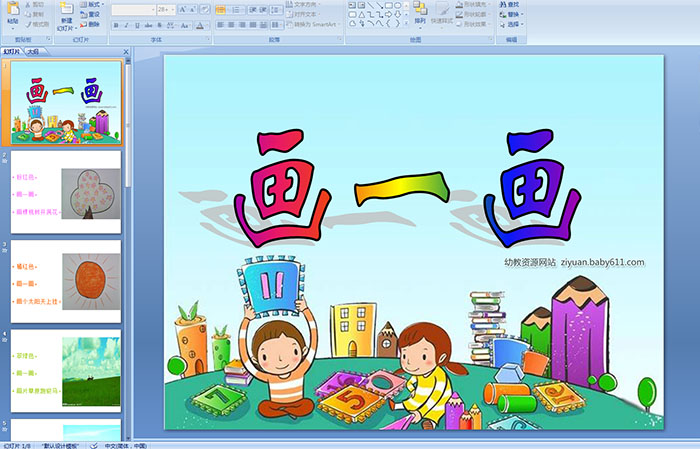700x449 pixels.
Task: Select slide 2 thumbnail with pink tree
Action: (x=66, y=192)
